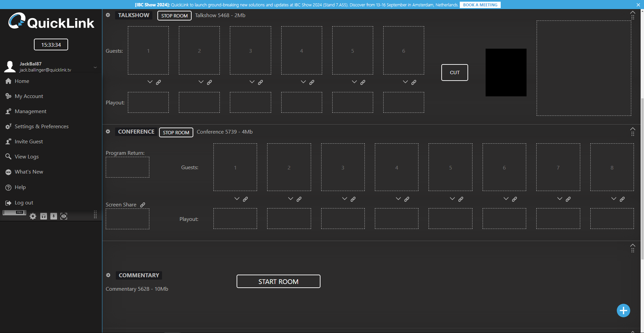Copy link for Conference guest 8
Viewport: 644px width, 333px height.
622,199
